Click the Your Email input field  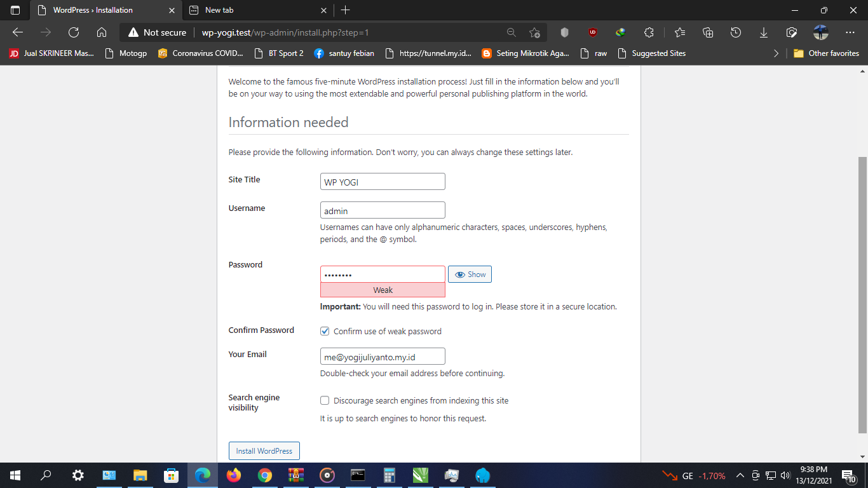[x=383, y=356]
